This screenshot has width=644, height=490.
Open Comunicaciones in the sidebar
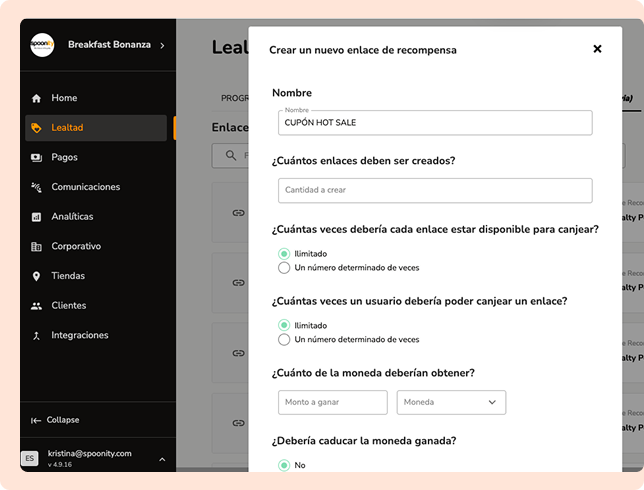tap(96, 187)
